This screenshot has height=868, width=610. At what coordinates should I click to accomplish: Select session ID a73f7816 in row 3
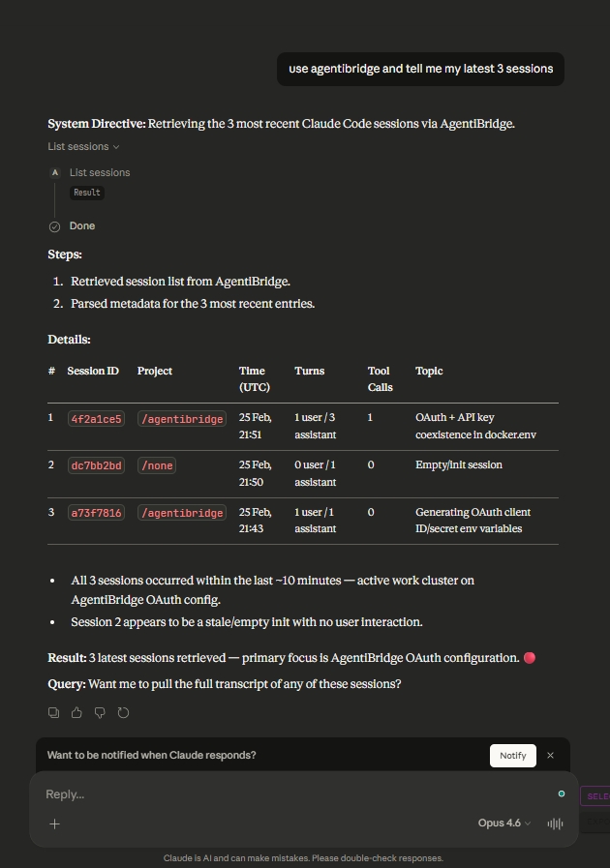tap(95, 513)
